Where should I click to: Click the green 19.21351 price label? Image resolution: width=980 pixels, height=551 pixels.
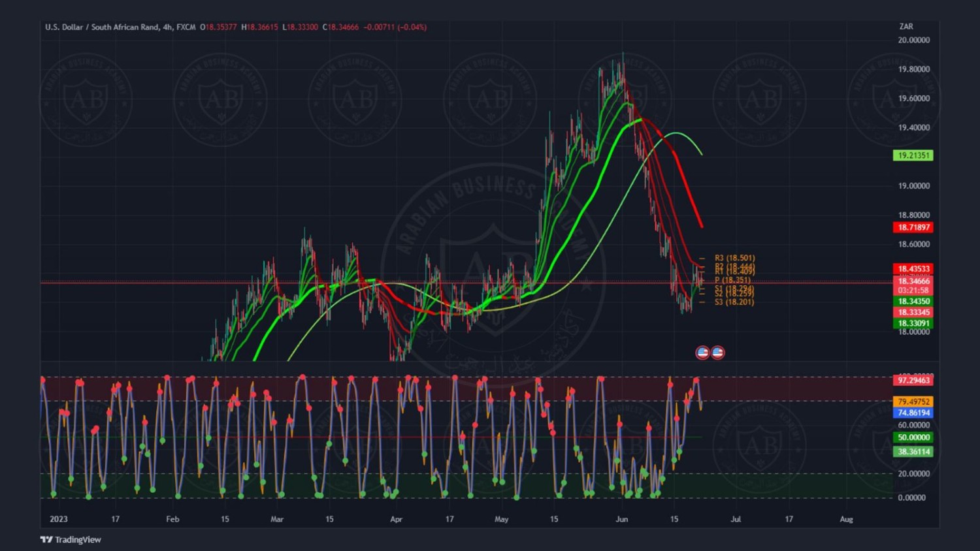913,155
